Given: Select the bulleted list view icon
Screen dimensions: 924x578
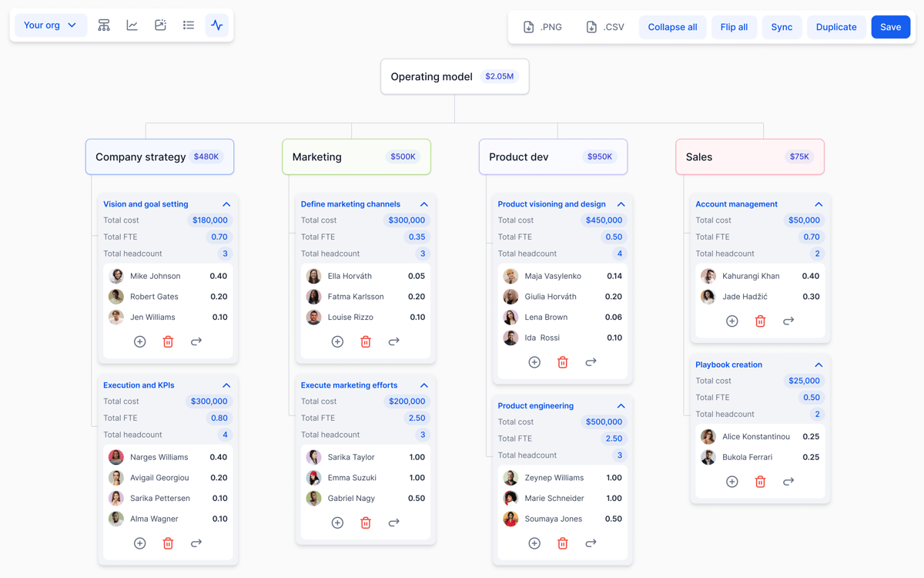Looking at the screenshot, I should pyautogui.click(x=189, y=25).
